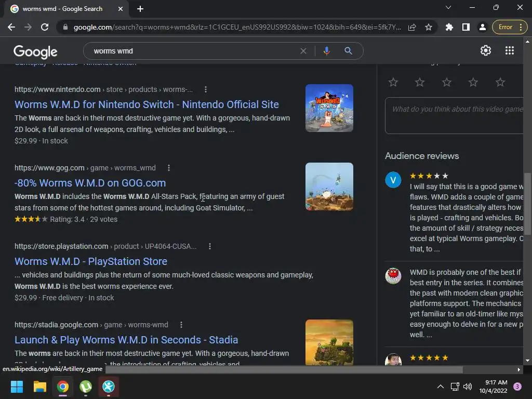Viewport: 532px width, 399px height.
Task: Click the browser back arrow
Action: pyautogui.click(x=11, y=27)
